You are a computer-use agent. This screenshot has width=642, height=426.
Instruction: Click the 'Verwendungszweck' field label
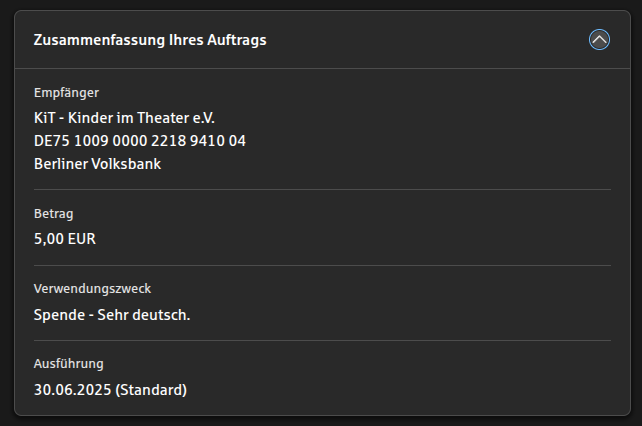point(92,289)
